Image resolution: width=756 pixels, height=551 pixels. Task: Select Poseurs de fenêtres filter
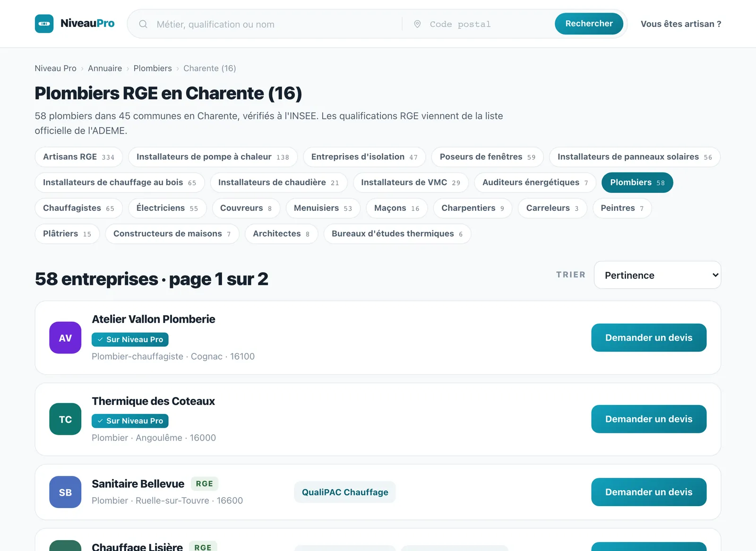pyautogui.click(x=487, y=157)
